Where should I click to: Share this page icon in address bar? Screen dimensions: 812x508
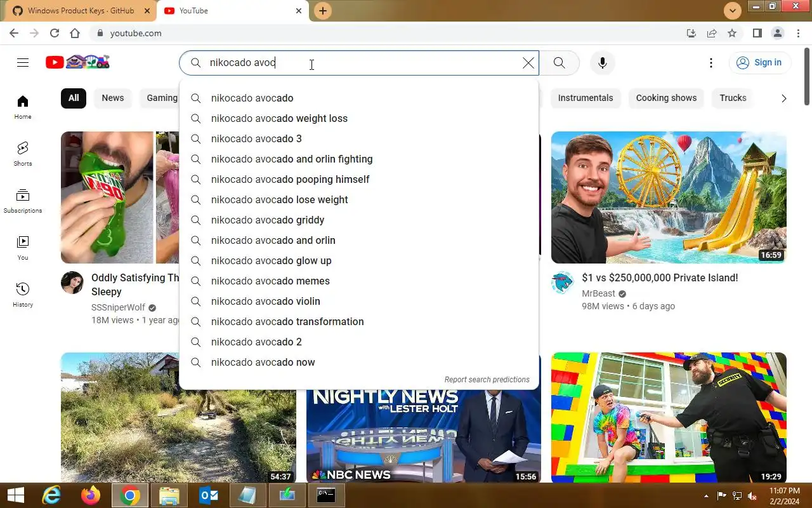(x=712, y=33)
